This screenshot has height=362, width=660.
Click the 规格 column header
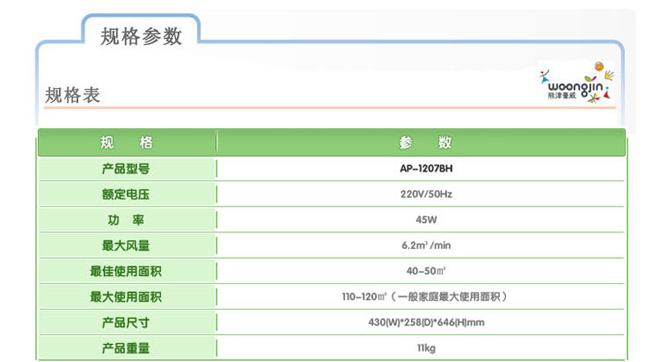tap(126, 143)
